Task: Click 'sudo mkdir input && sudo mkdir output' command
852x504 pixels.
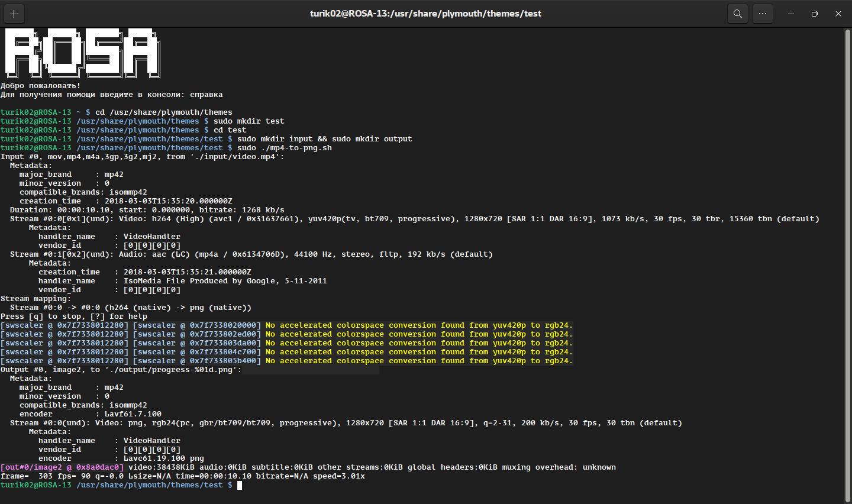Action: (325, 139)
